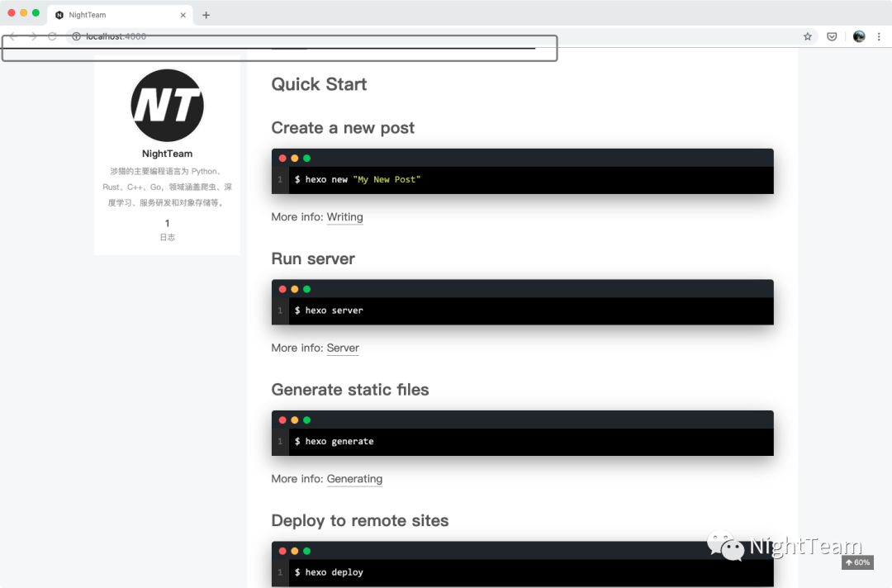892x588 pixels.
Task: Click the 60% badge indicator
Action: click(x=857, y=562)
